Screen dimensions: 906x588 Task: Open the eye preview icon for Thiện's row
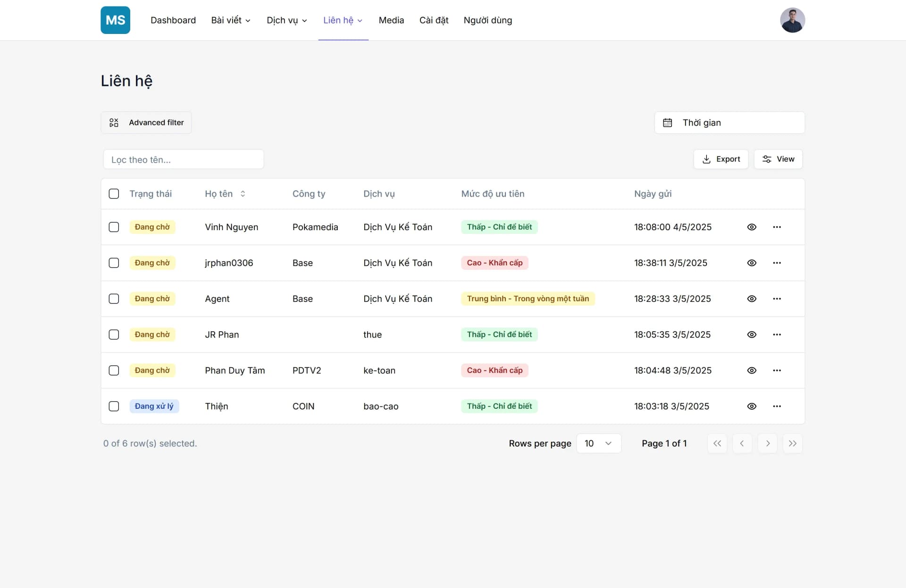[752, 406]
